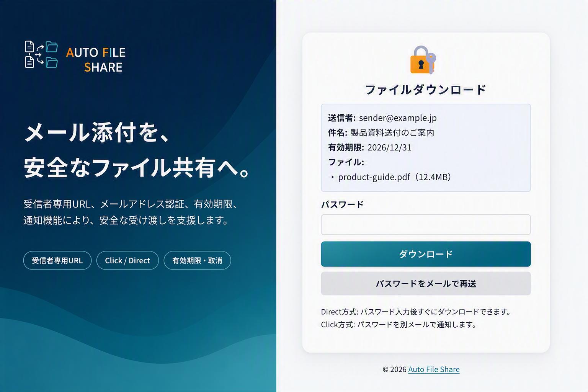This screenshot has height=392, width=588.
Task: Click the © 2026 copyright text
Action: coord(394,369)
